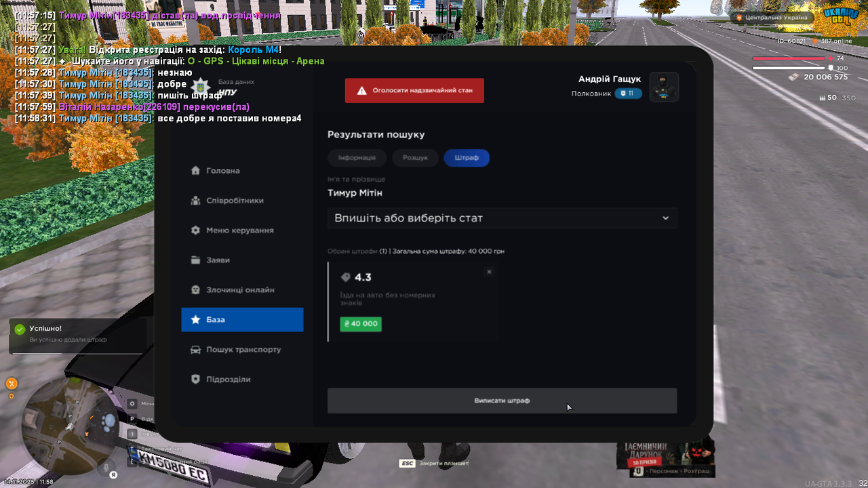Viewport: 868px width, 488px height.
Task: Click chat line Віталій Назаренко перекусив(ла)
Action: 132,107
